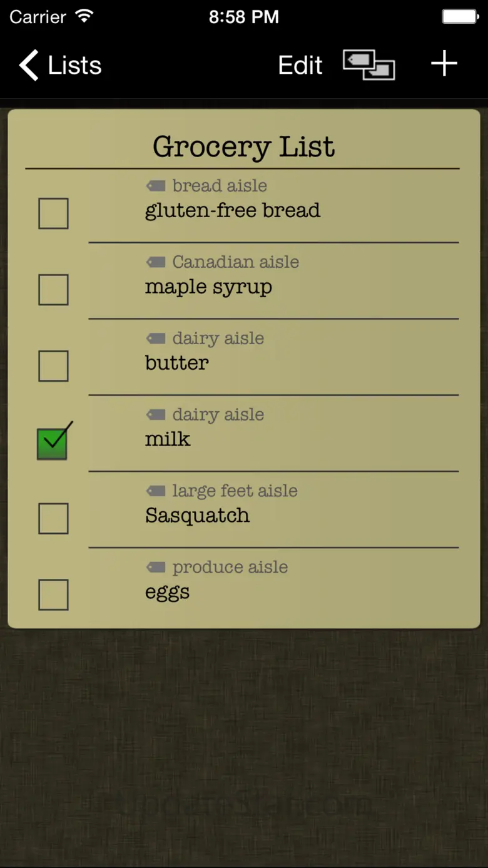The height and width of the screenshot is (868, 488).
Task: Tap the tags icon in navigation bar
Action: pos(369,65)
